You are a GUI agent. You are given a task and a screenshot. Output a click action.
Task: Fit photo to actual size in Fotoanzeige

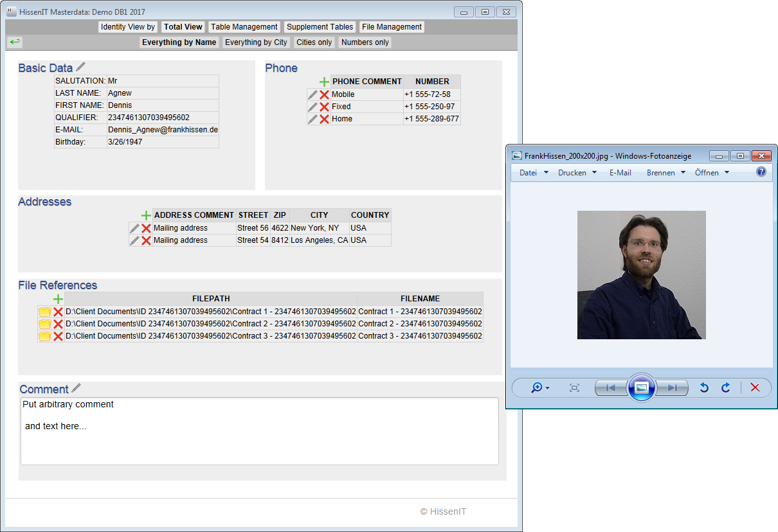[574, 387]
